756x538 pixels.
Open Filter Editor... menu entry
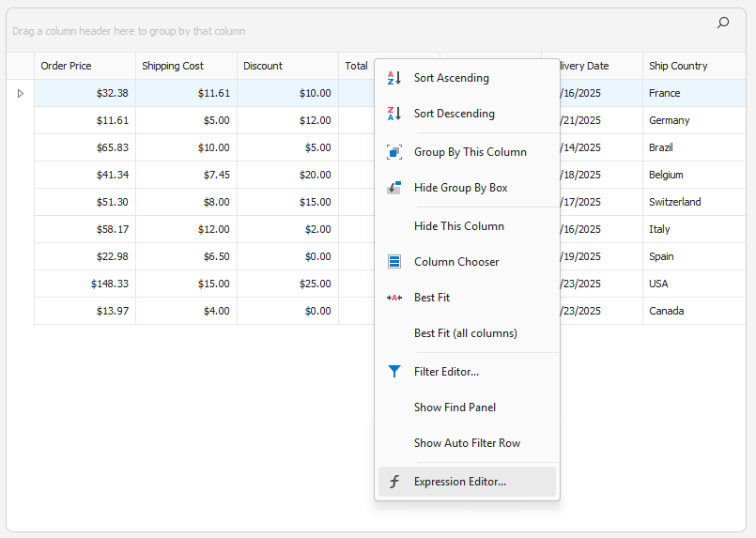[x=467, y=372]
